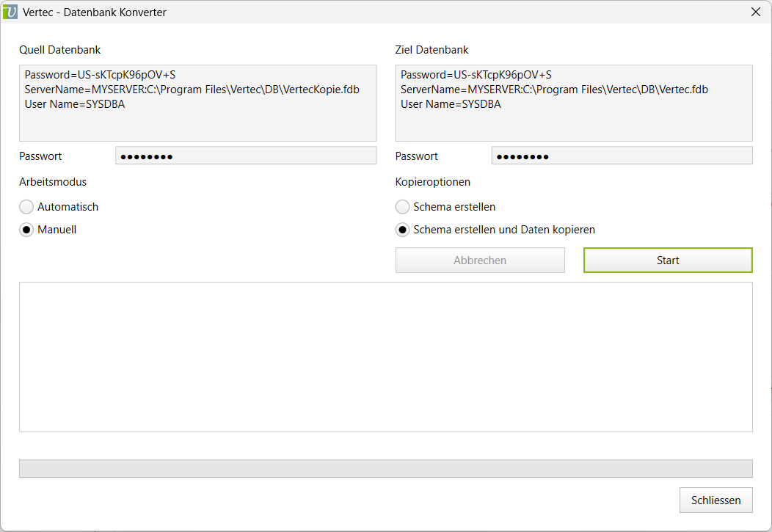
Task: Click User Name=SYSDBA line in Quell Datenbank
Action: (x=75, y=104)
